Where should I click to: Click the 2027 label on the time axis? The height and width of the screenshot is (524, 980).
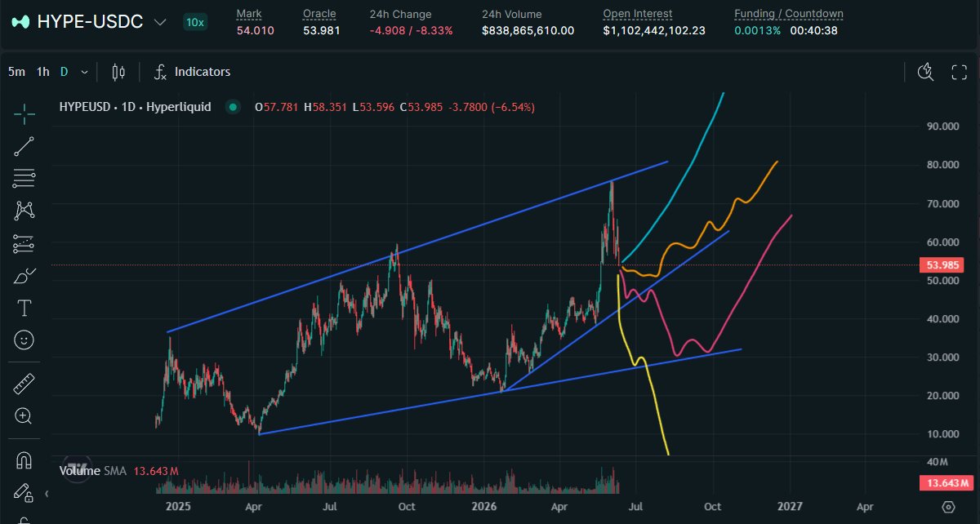tap(791, 507)
